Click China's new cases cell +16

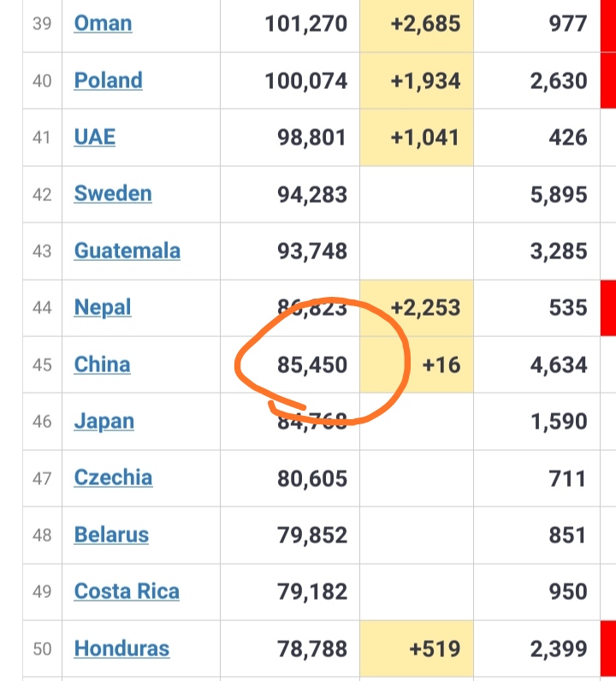point(417,364)
